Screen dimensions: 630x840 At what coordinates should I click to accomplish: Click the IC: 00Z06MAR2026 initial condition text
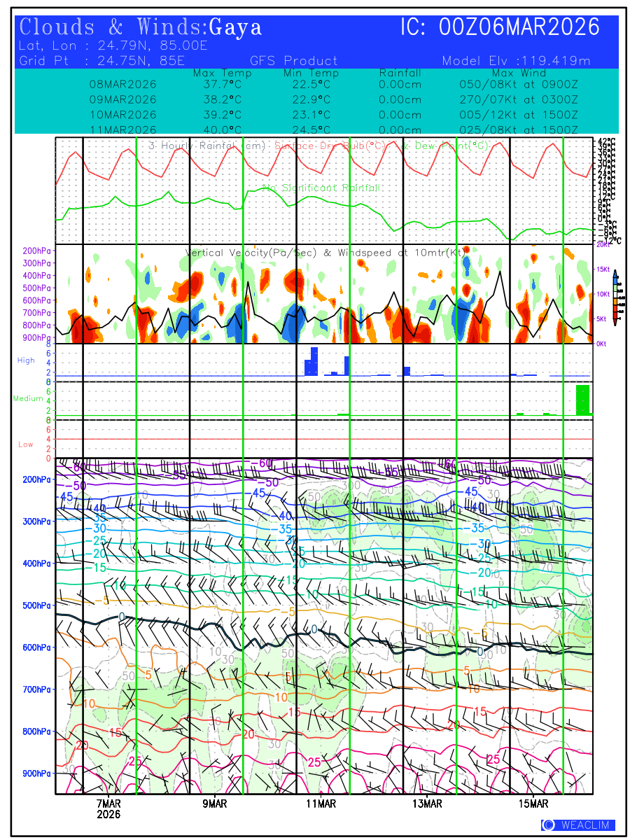(500, 27)
